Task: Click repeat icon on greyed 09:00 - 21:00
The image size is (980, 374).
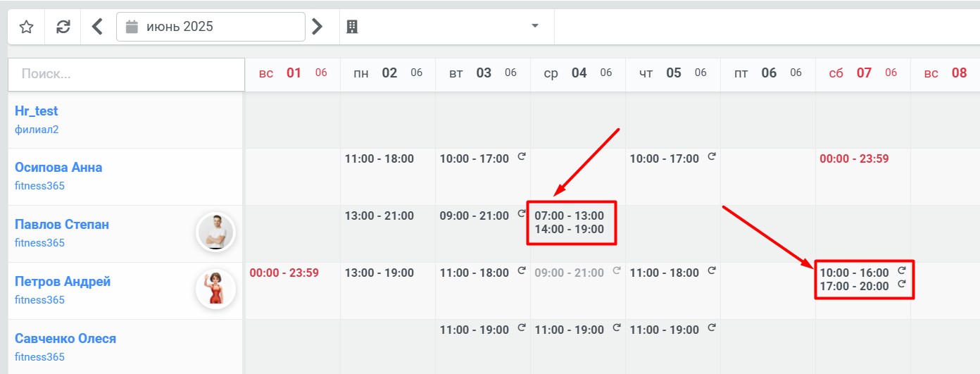Action: pos(617,270)
